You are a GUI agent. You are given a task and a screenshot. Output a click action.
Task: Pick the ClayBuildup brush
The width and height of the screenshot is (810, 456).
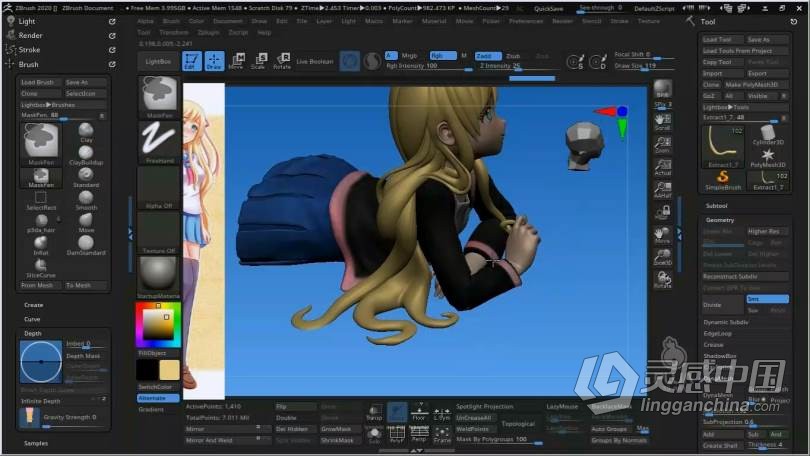[x=86, y=155]
